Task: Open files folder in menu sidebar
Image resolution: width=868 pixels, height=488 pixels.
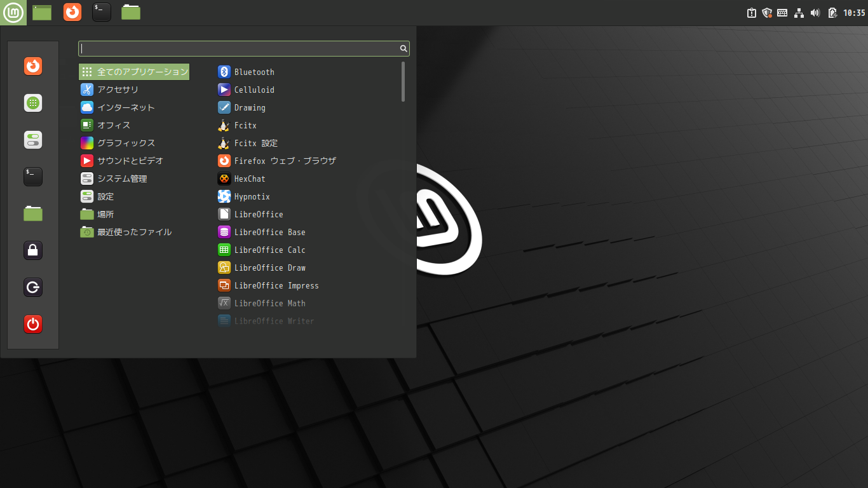Action: tap(33, 213)
